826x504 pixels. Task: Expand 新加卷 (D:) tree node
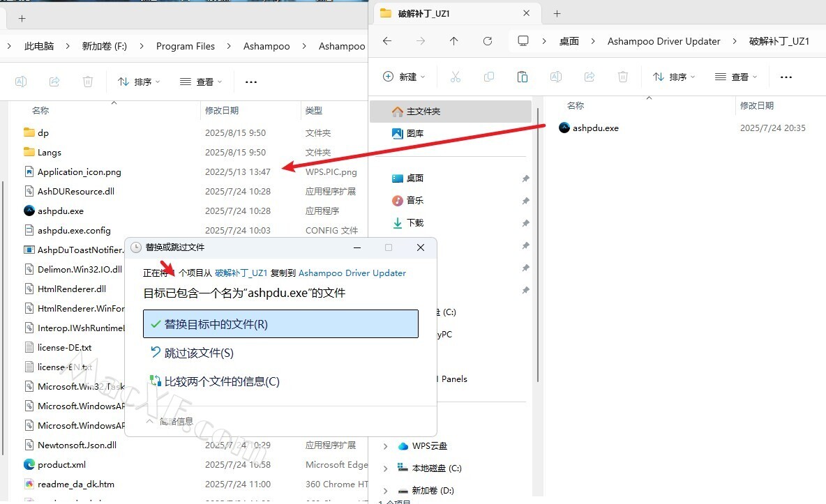(x=385, y=490)
